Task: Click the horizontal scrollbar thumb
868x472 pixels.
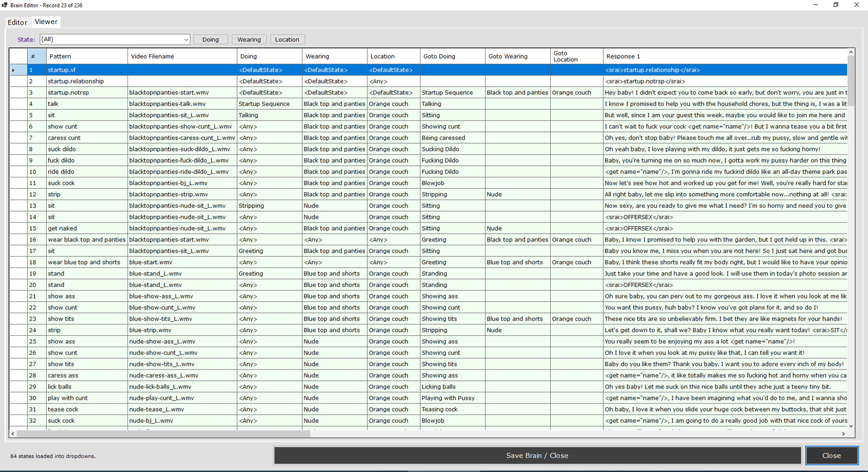Action: click(x=163, y=434)
